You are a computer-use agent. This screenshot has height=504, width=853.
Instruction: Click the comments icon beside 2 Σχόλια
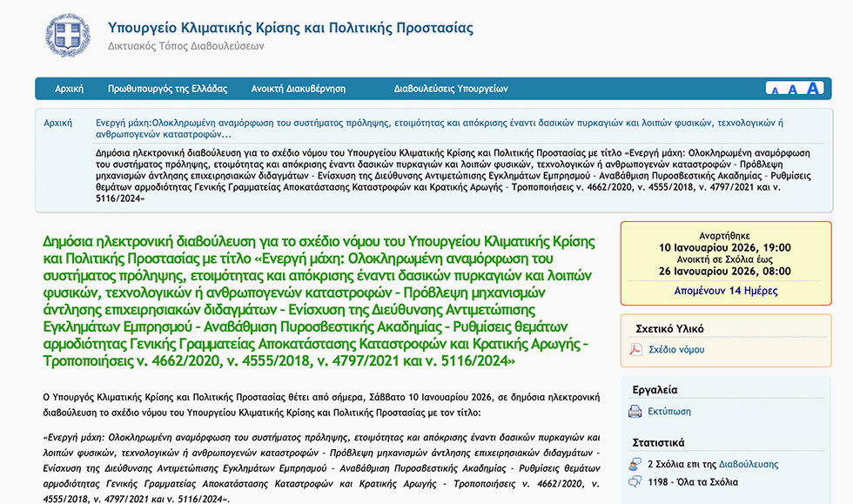[635, 464]
